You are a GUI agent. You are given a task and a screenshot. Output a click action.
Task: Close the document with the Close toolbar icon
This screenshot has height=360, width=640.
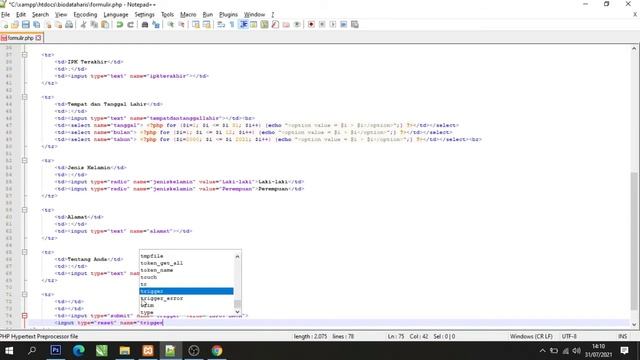(48, 25)
